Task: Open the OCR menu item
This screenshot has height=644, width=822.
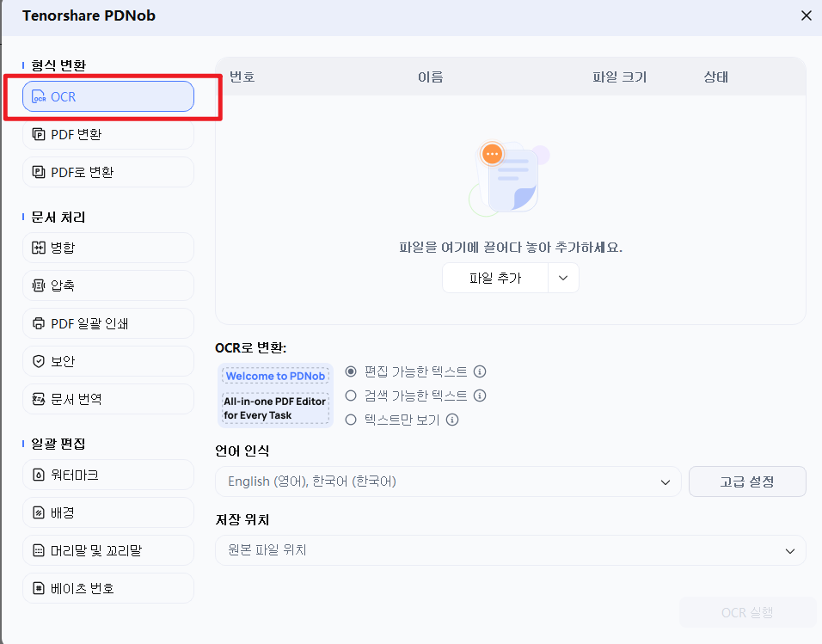Action: (x=108, y=96)
